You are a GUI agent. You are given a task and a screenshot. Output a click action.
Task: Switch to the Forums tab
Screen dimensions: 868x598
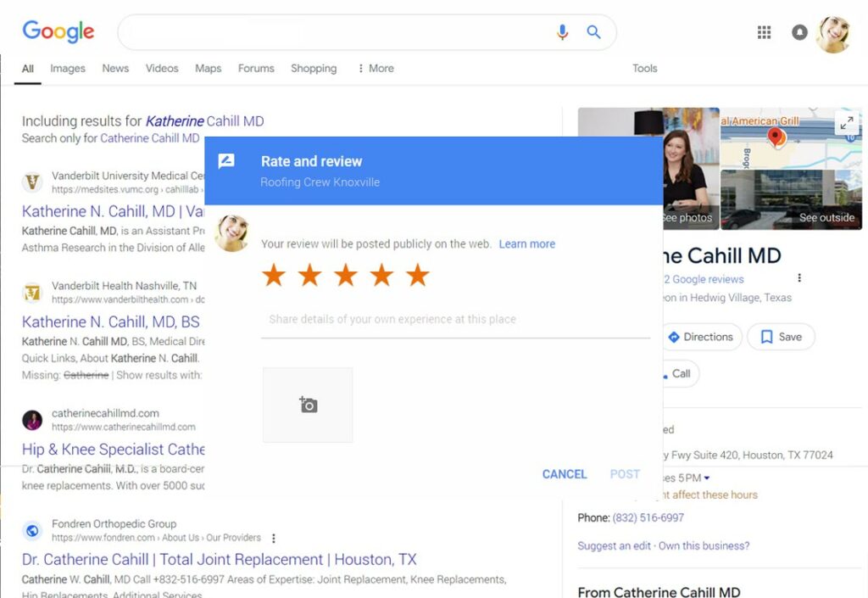point(256,68)
